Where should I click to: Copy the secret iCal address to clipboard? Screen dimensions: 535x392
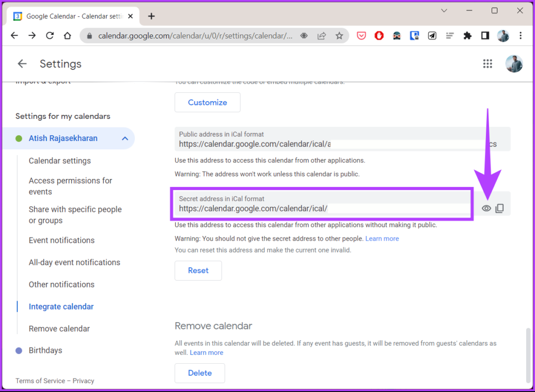(x=499, y=208)
